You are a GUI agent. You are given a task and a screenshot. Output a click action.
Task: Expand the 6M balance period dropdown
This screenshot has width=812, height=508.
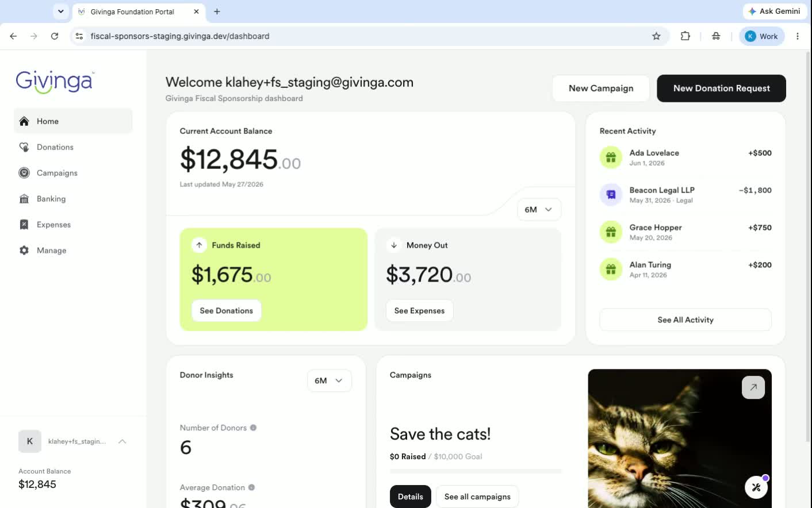(x=539, y=210)
